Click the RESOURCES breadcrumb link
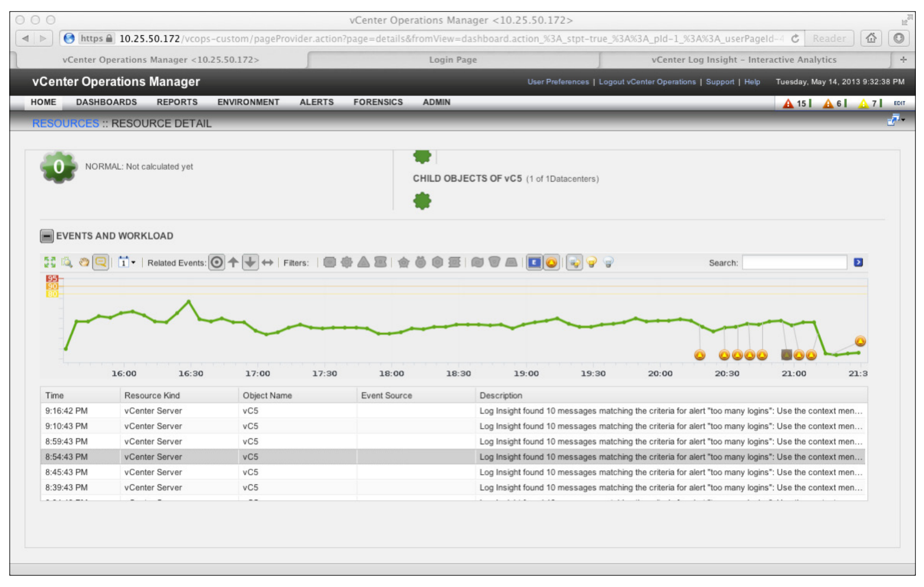Image resolution: width=924 pixels, height=587 pixels. tap(66, 124)
